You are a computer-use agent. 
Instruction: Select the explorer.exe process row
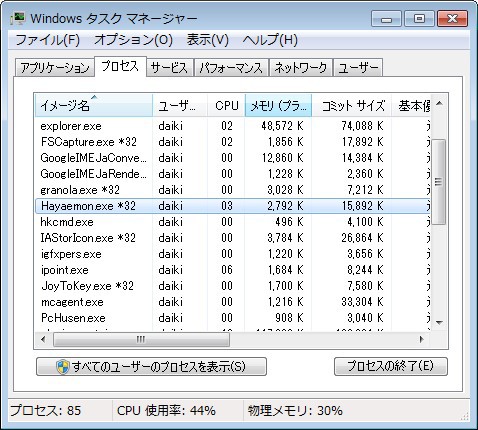233,126
